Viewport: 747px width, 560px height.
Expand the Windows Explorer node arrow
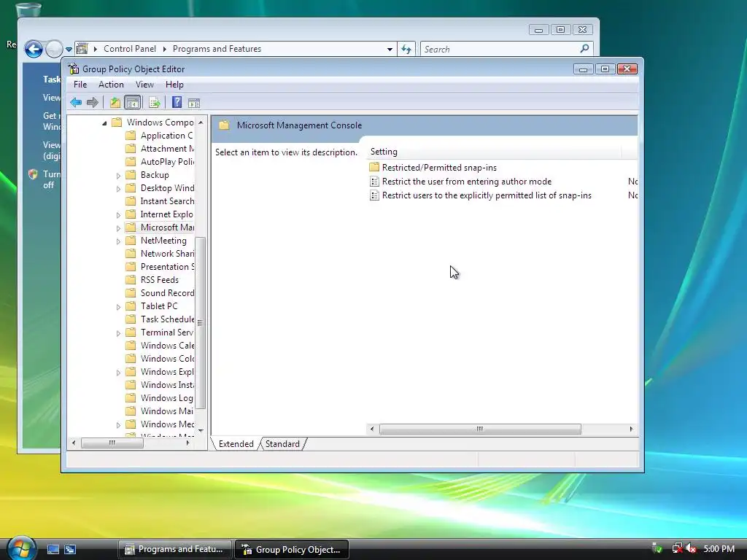[x=119, y=373]
